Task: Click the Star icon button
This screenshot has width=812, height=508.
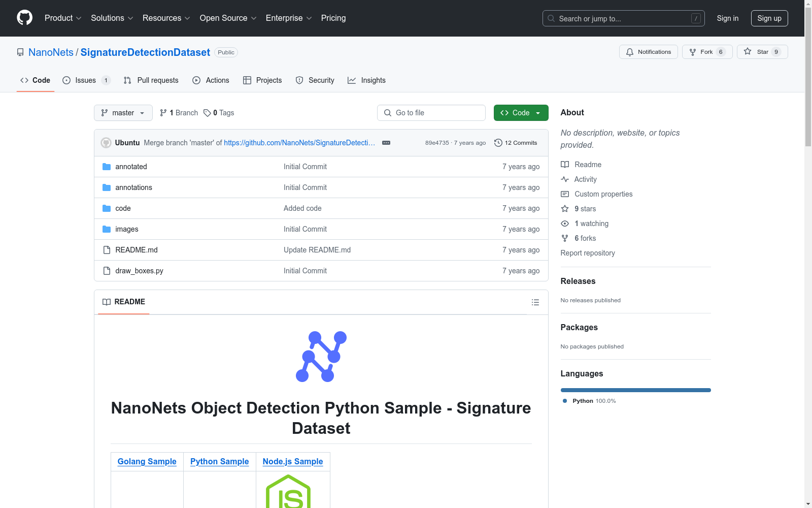Action: click(762, 52)
